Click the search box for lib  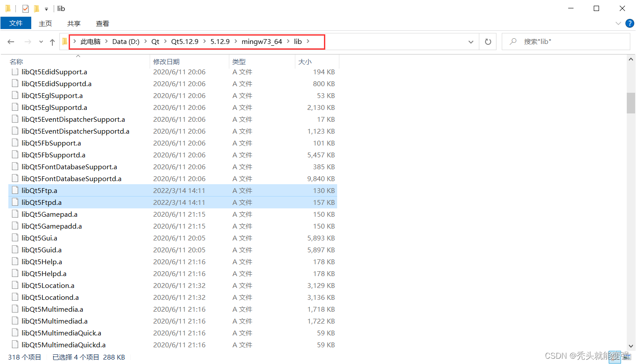tap(566, 42)
